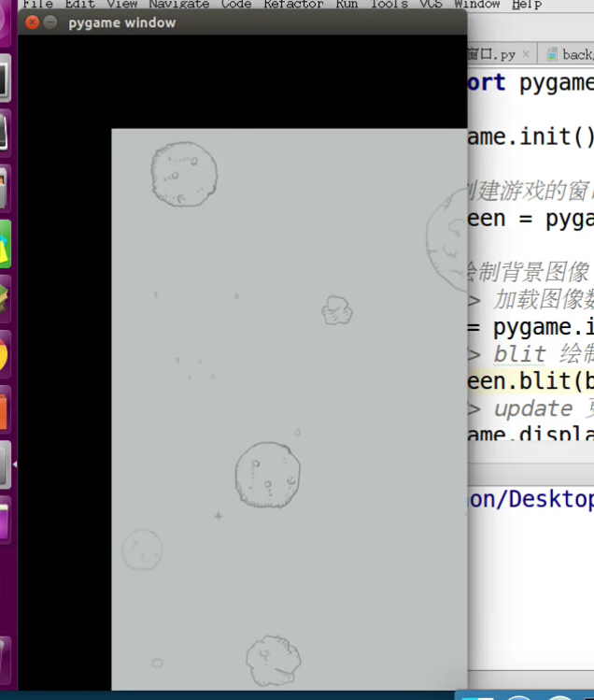Screen dimensions: 594x700
Task: Open the Run menu
Action: coord(346,4)
